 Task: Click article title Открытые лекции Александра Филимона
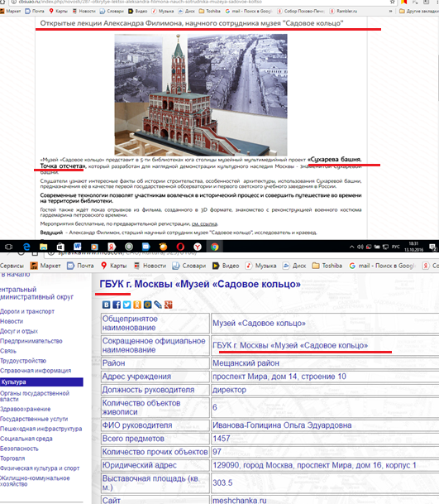click(192, 23)
